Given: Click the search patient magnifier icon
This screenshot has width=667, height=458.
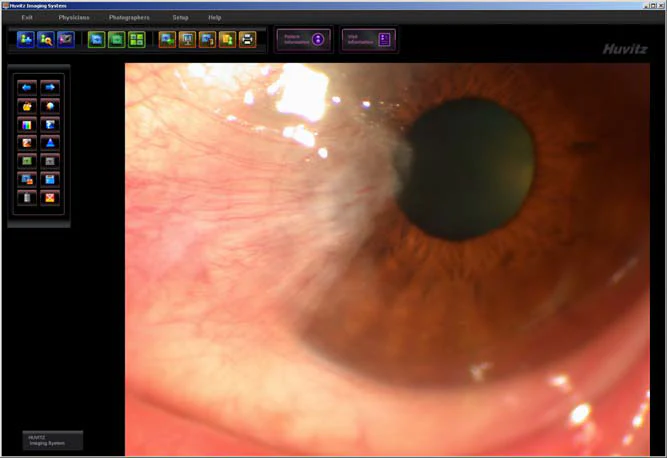Looking at the screenshot, I should click(46, 40).
